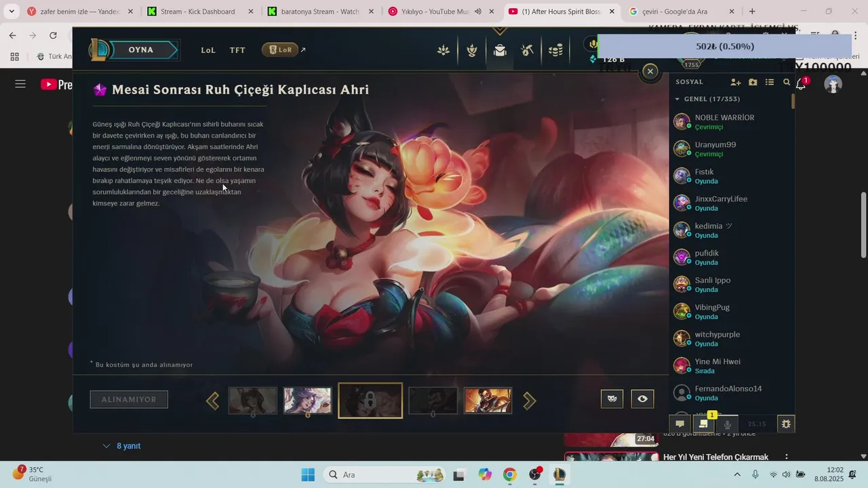Select the dark fourth skin thumbnail

coord(433,401)
